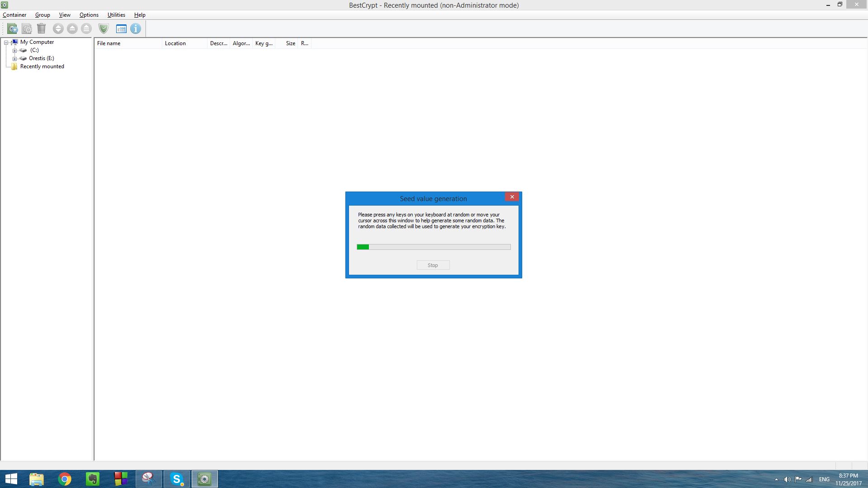Click the green shield icon
Viewport: 868px width, 488px height.
[x=104, y=29]
